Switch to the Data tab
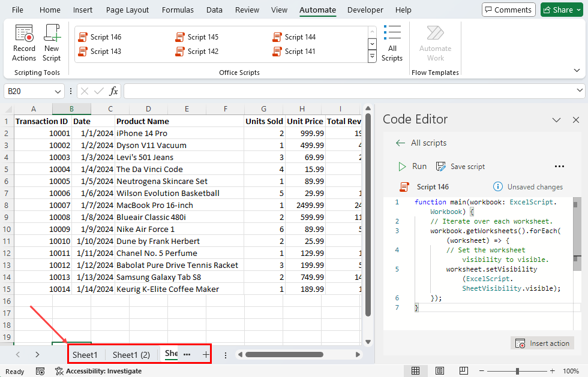 pyautogui.click(x=214, y=10)
